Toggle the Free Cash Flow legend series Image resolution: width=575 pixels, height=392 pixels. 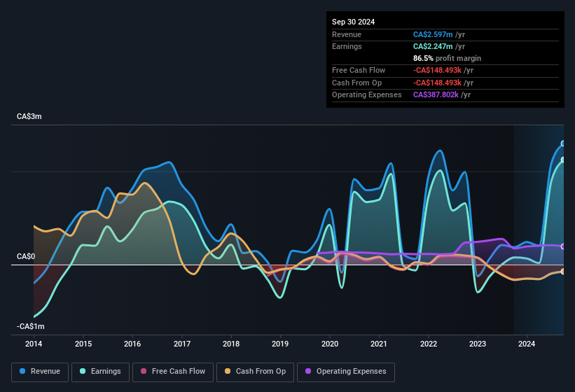(173, 372)
